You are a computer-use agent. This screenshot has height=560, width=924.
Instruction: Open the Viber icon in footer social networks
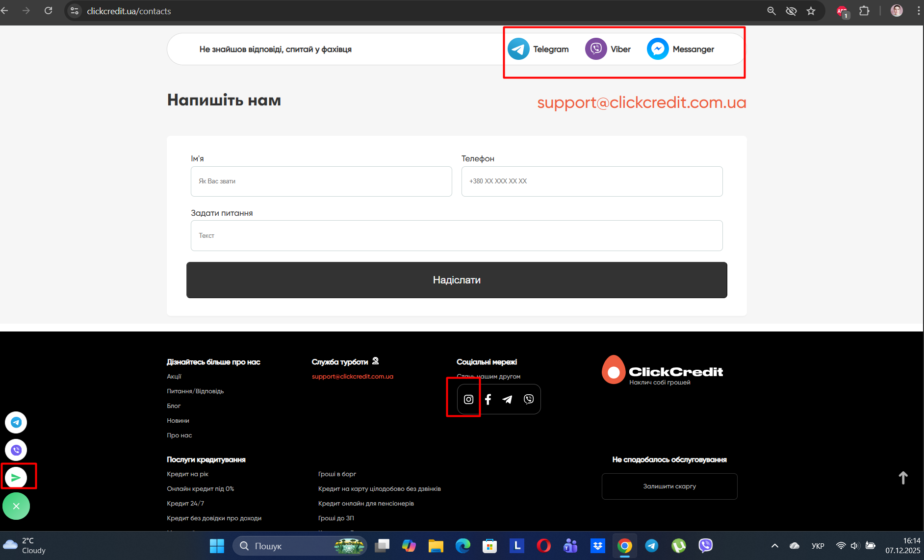[529, 399]
